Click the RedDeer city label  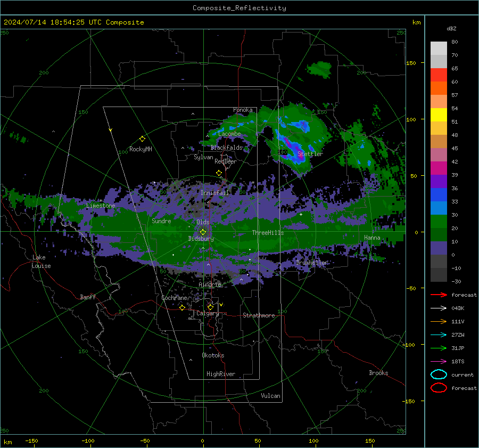[x=226, y=161]
